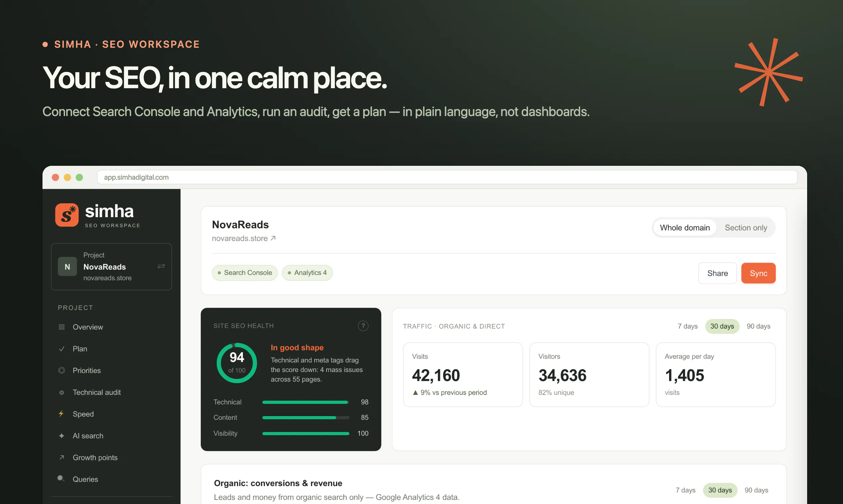
Task: Open Technical audit in the sidebar
Action: click(x=112, y=392)
